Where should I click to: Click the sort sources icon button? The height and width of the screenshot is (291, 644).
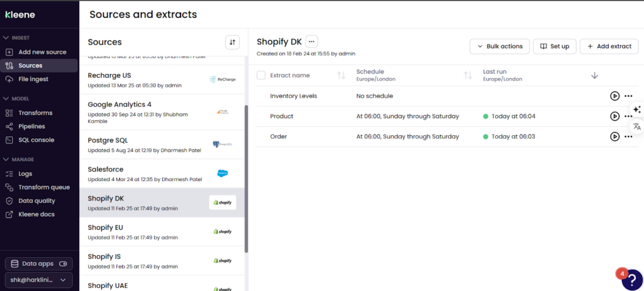coord(233,42)
